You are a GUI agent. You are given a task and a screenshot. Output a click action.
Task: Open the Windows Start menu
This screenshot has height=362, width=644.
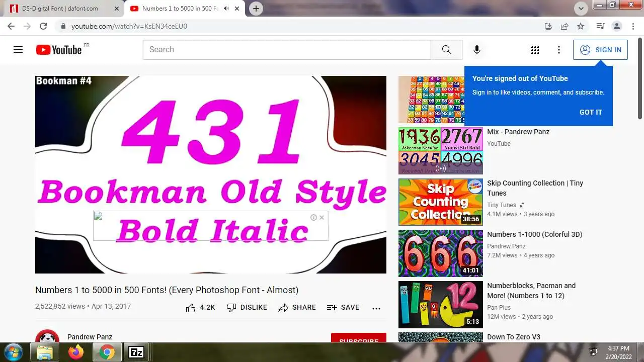13,352
